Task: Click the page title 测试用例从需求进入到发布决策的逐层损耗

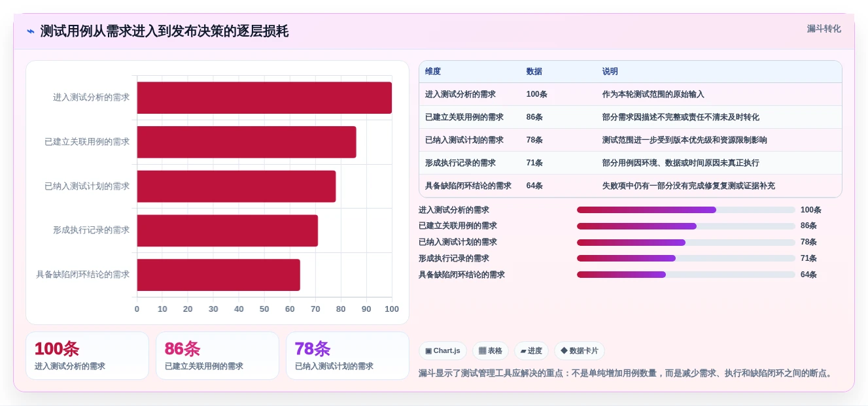Action: click(164, 31)
